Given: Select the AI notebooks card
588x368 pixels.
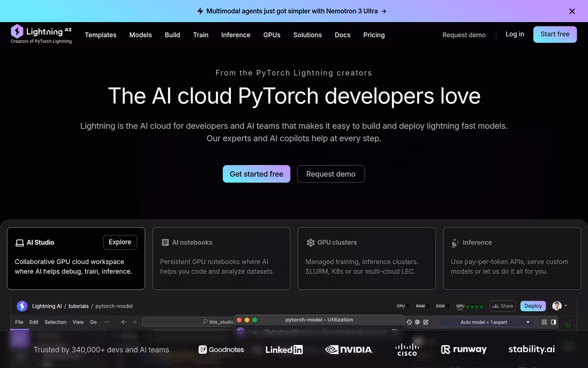Looking at the screenshot, I should point(221,258).
